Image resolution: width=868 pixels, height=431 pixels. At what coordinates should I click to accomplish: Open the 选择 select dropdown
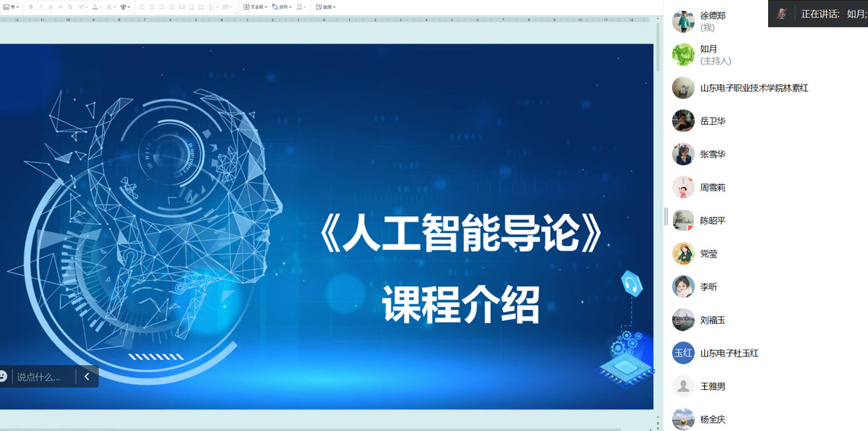(x=325, y=7)
